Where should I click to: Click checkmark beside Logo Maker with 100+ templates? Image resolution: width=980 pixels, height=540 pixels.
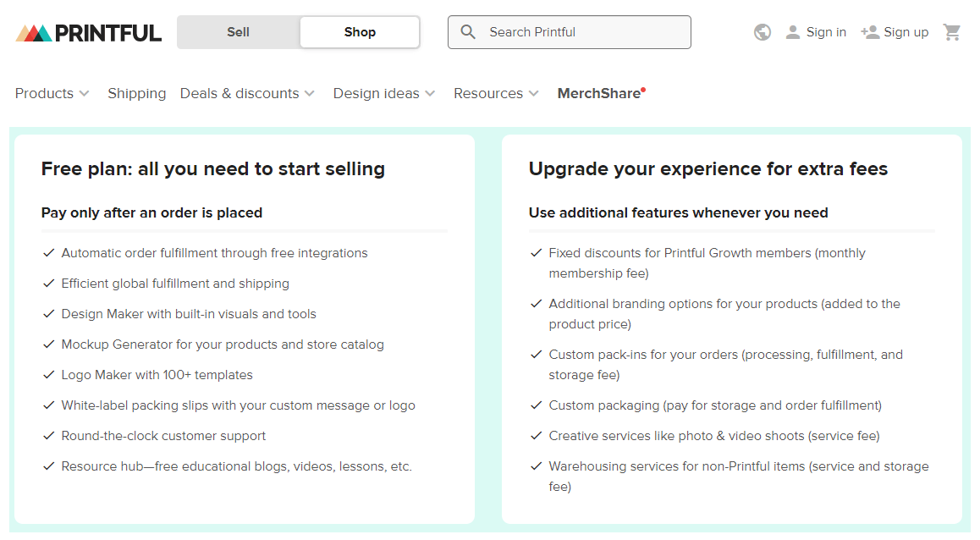49,375
